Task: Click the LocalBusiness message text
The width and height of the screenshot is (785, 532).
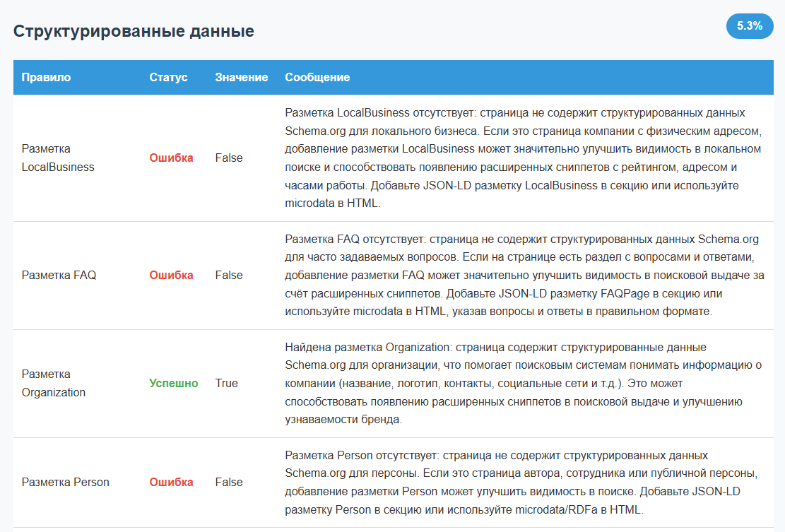Action: (x=523, y=158)
